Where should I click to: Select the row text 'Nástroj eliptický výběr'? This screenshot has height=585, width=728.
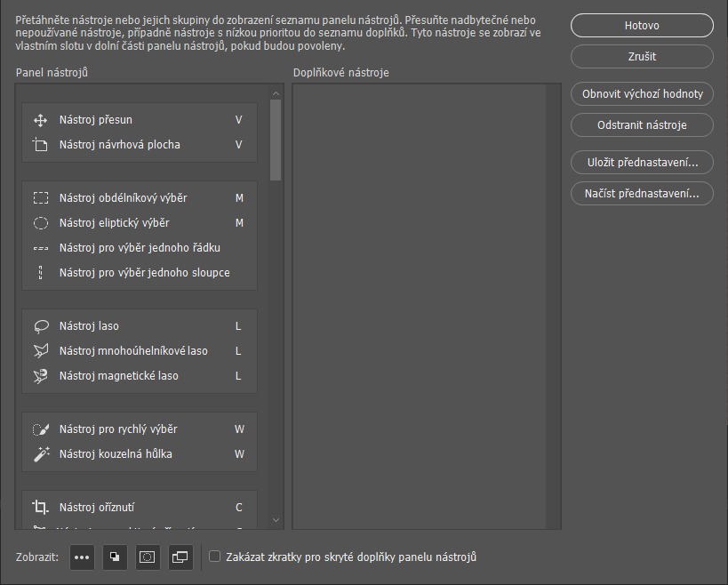point(114,223)
